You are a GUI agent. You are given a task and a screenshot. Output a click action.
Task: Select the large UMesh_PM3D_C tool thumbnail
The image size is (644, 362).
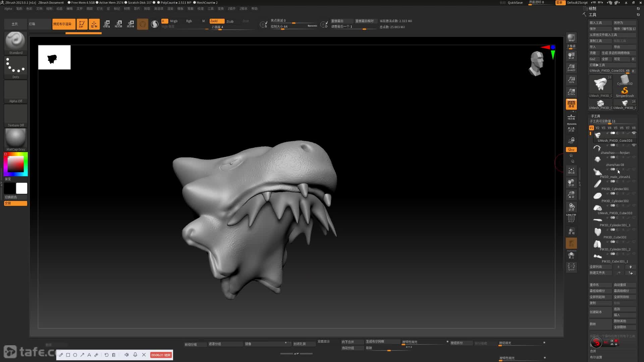click(600, 86)
